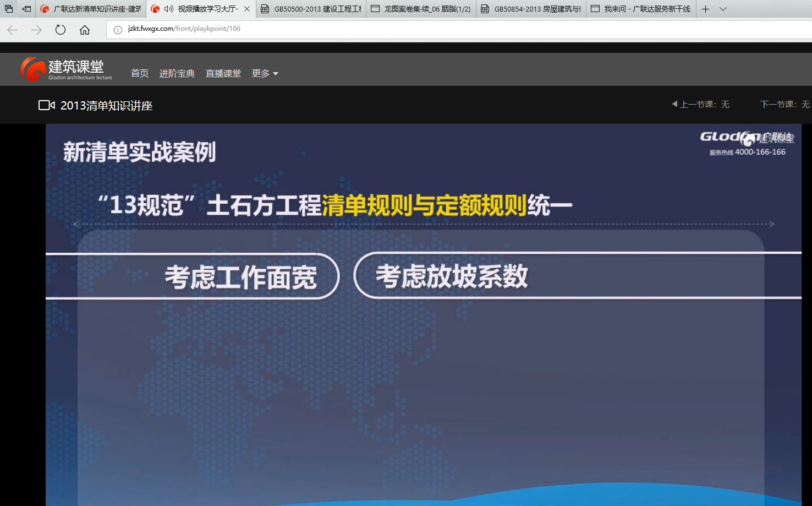Go to next lesson 下一节课
This screenshot has height=506, width=812.
tap(785, 104)
